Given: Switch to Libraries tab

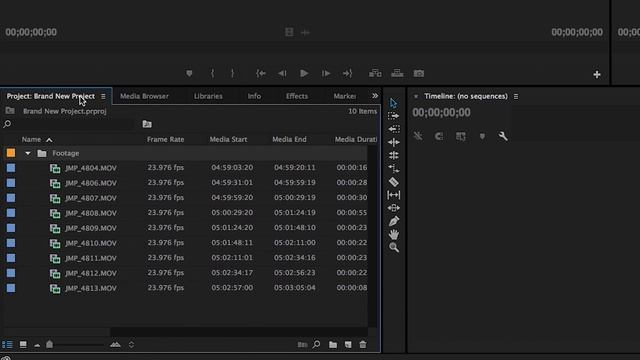Looking at the screenshot, I should tap(208, 96).
